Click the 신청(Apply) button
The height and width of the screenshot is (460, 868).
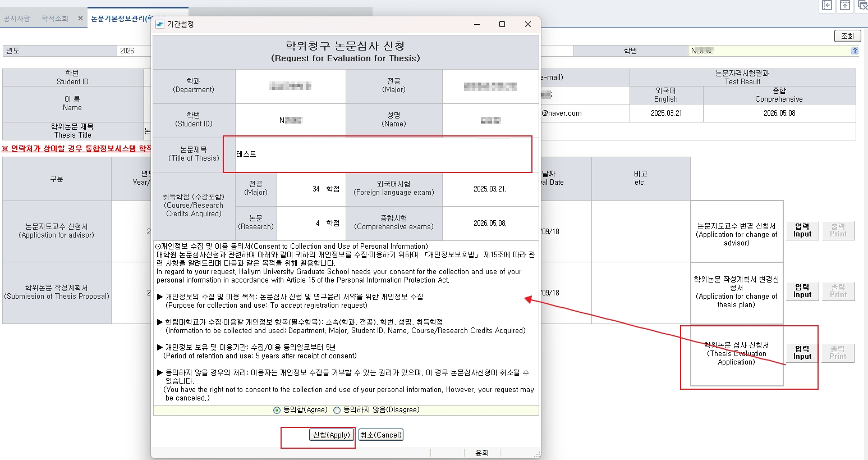(x=332, y=435)
